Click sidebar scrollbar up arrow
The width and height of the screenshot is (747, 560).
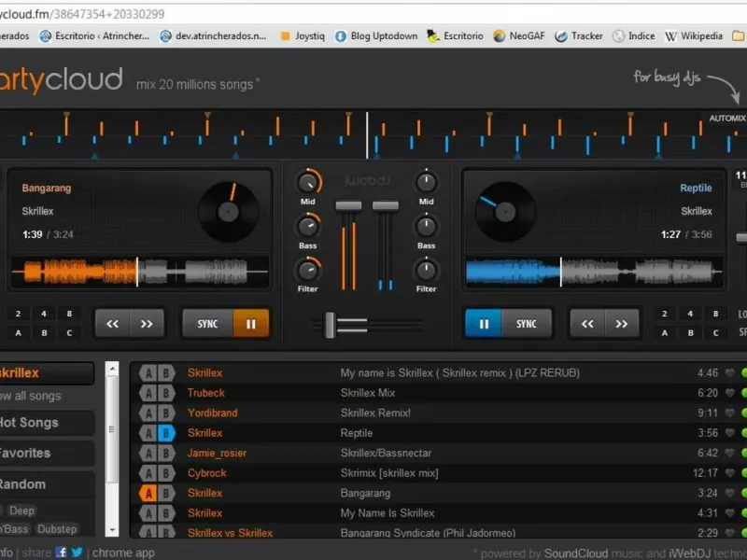click(112, 369)
